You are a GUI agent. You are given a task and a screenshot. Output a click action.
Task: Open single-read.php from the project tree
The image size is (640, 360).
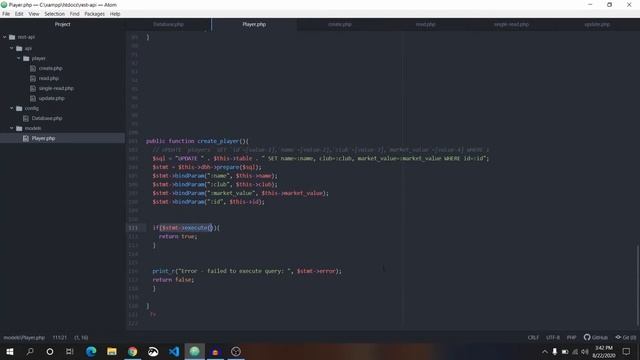(x=56, y=88)
